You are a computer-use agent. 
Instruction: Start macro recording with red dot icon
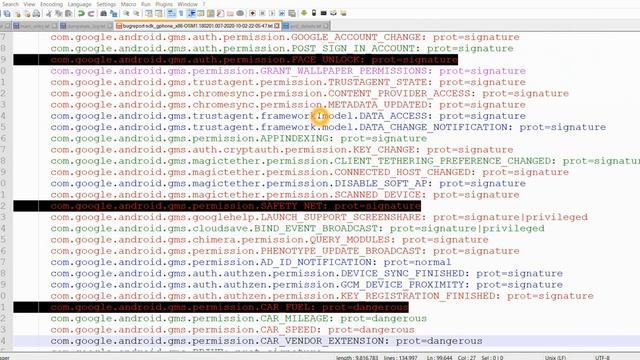253,13
